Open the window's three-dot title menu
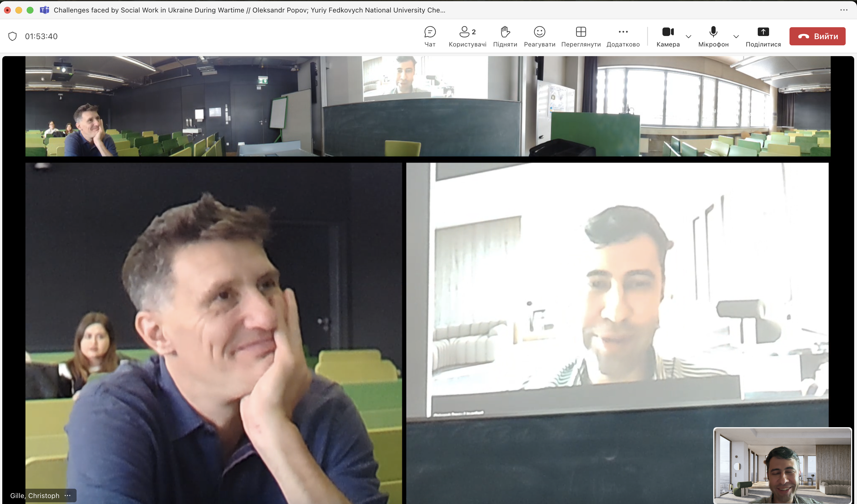857x504 pixels. click(844, 10)
